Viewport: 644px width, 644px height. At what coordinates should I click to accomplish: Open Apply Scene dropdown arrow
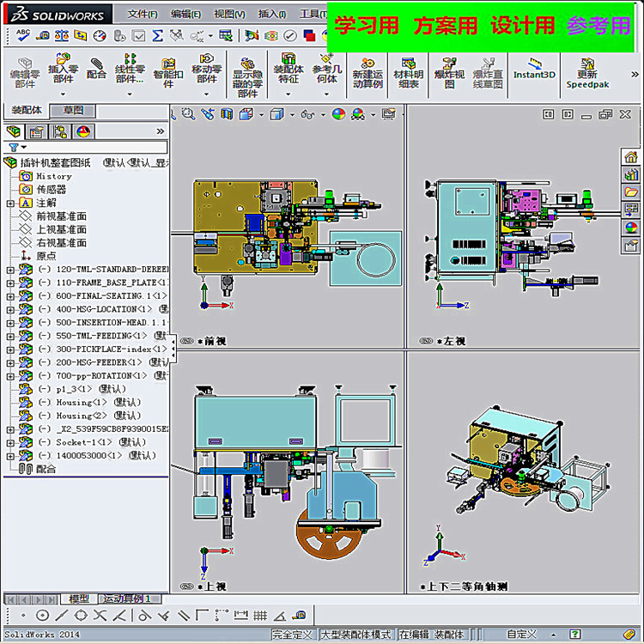(373, 115)
